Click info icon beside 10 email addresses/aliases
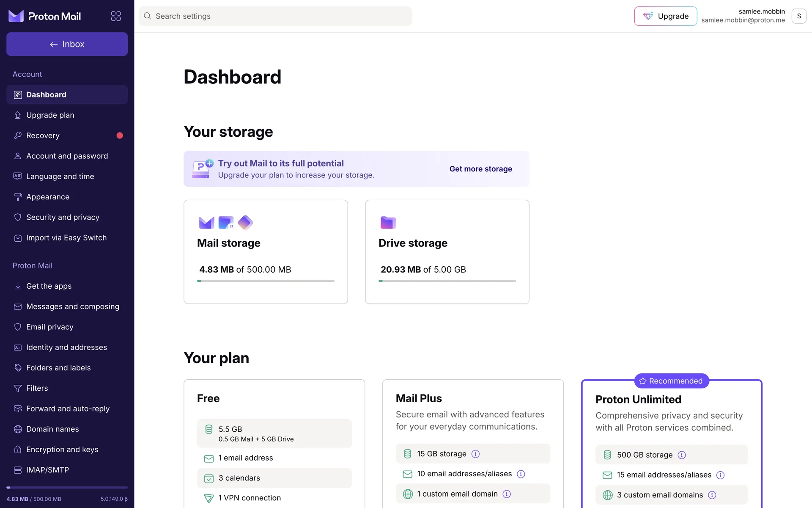The width and height of the screenshot is (812, 508). pos(521,474)
